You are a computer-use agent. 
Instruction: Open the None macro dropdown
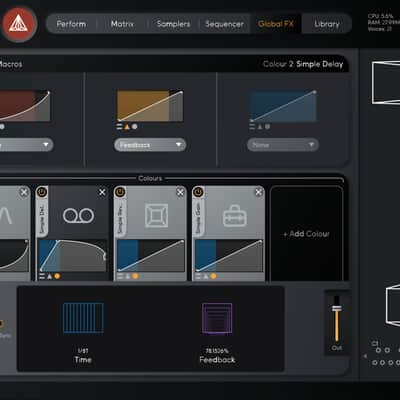point(283,145)
